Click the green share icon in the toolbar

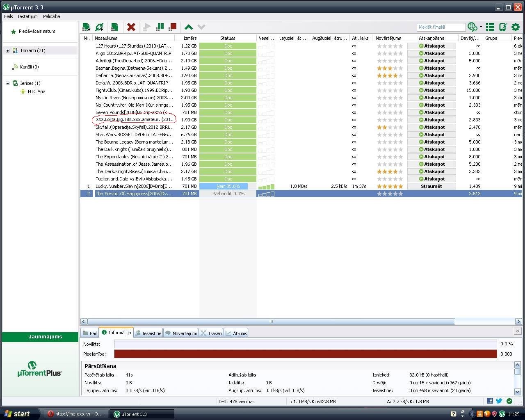point(502,27)
